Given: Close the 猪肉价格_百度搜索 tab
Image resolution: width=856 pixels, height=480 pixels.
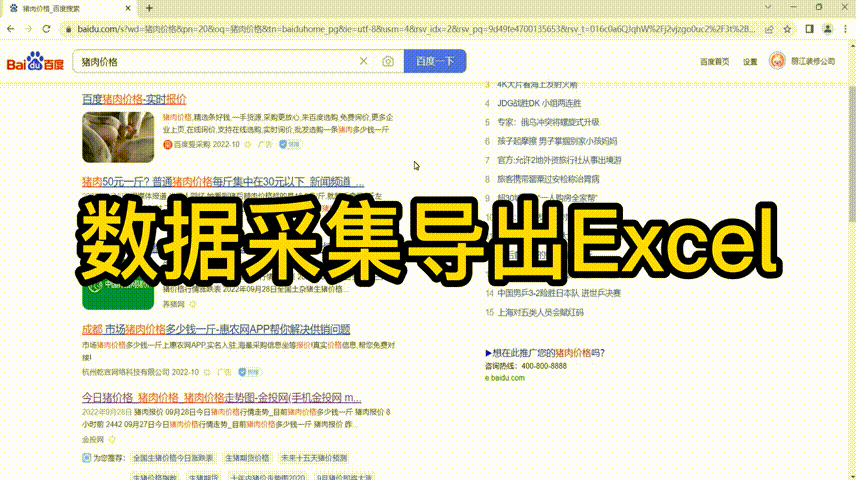Looking at the screenshot, I should pos(128,8).
